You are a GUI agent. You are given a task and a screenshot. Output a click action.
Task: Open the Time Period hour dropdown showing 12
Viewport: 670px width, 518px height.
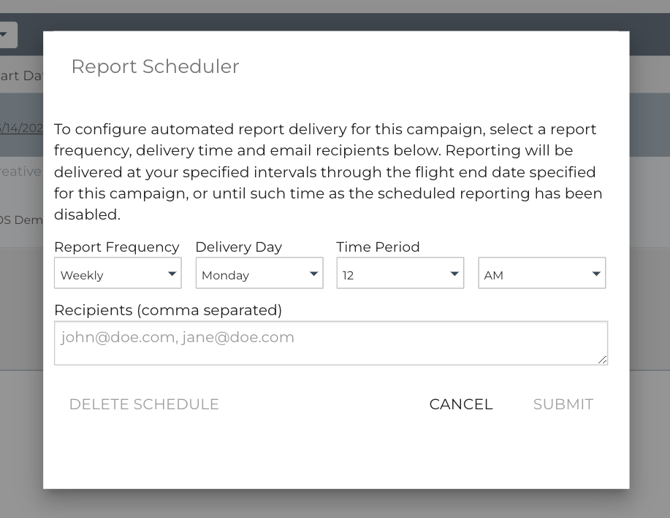coord(400,273)
